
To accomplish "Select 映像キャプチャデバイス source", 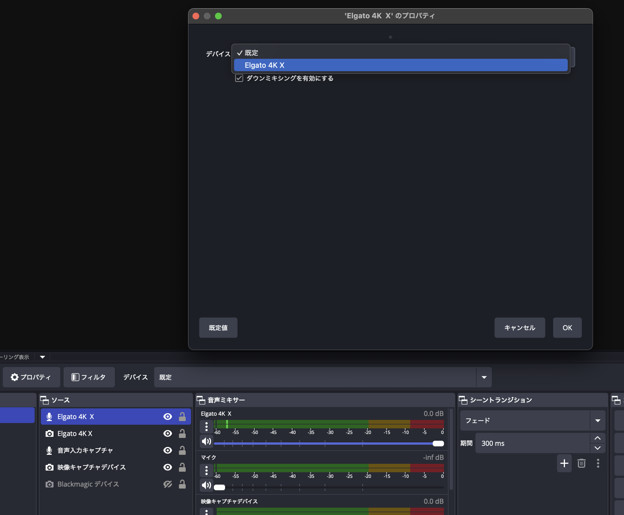I will (x=116, y=467).
